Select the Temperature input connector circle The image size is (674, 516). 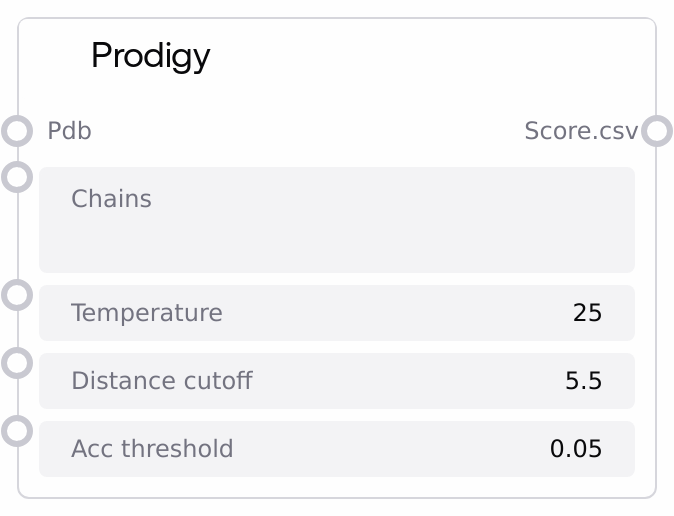point(17,295)
